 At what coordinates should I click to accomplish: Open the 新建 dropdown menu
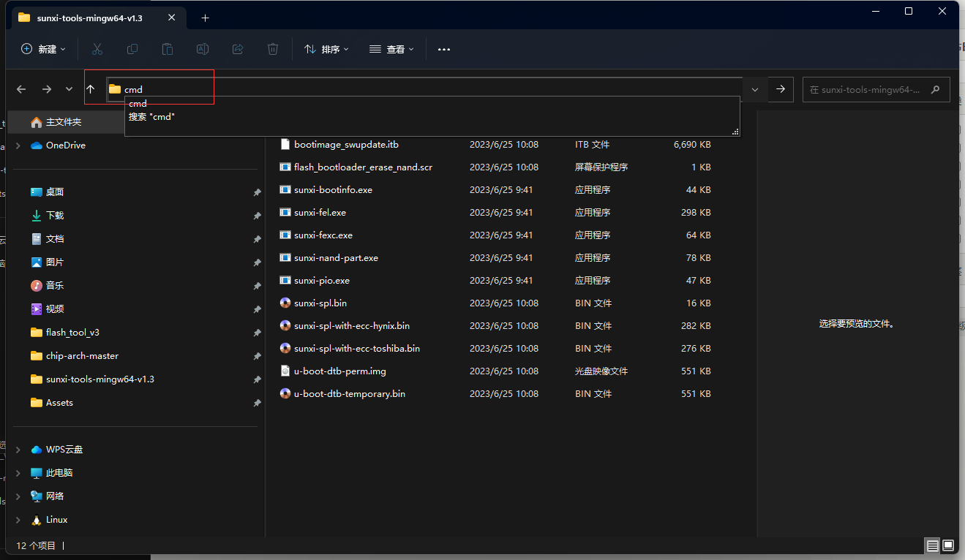tap(43, 49)
